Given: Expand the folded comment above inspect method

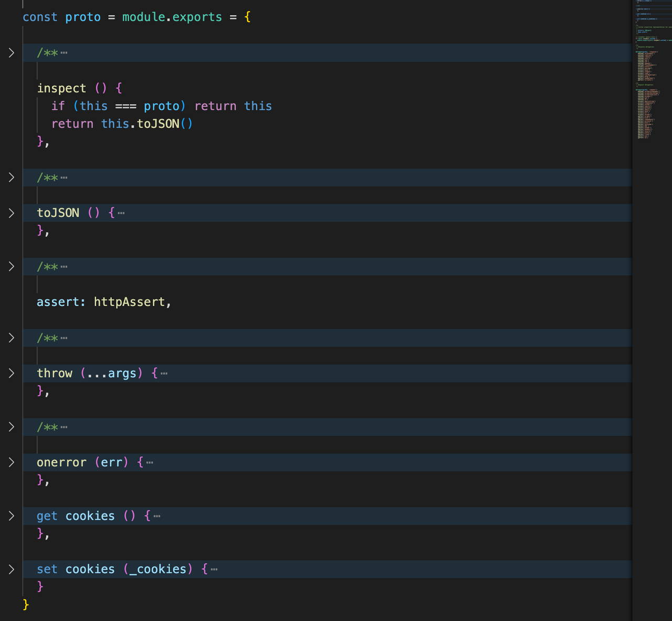Looking at the screenshot, I should (12, 53).
